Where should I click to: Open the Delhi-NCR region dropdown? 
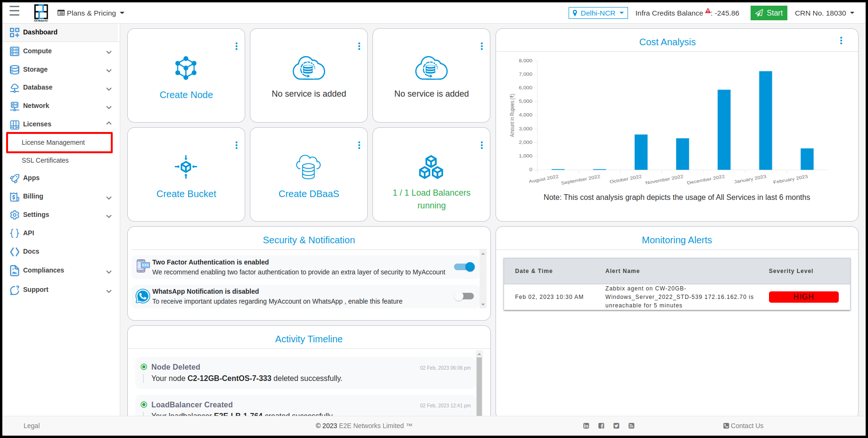click(x=598, y=13)
